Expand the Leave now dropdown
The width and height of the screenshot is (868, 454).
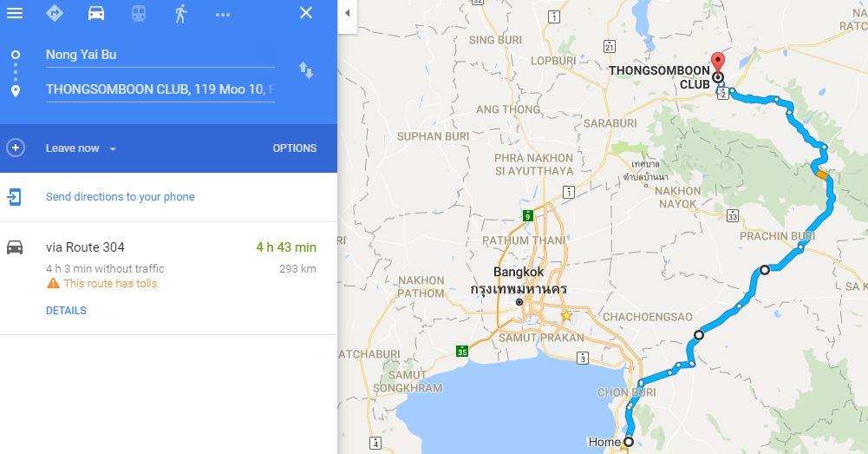(x=81, y=148)
